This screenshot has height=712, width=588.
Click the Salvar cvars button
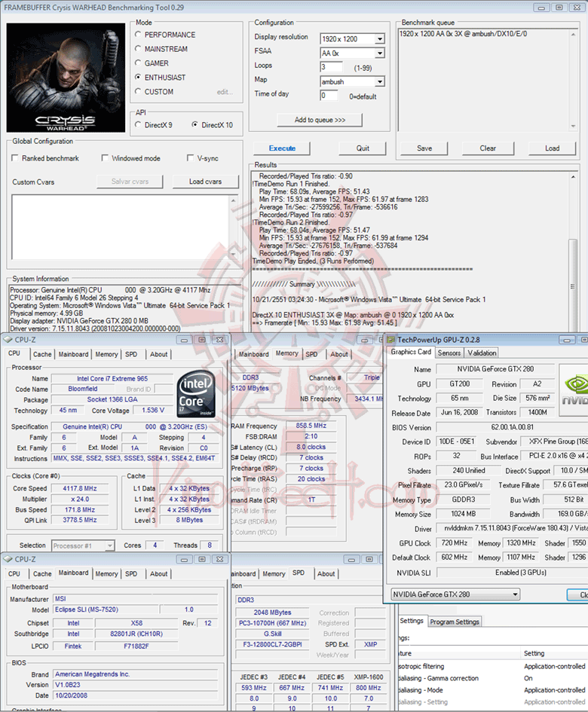[130, 181]
